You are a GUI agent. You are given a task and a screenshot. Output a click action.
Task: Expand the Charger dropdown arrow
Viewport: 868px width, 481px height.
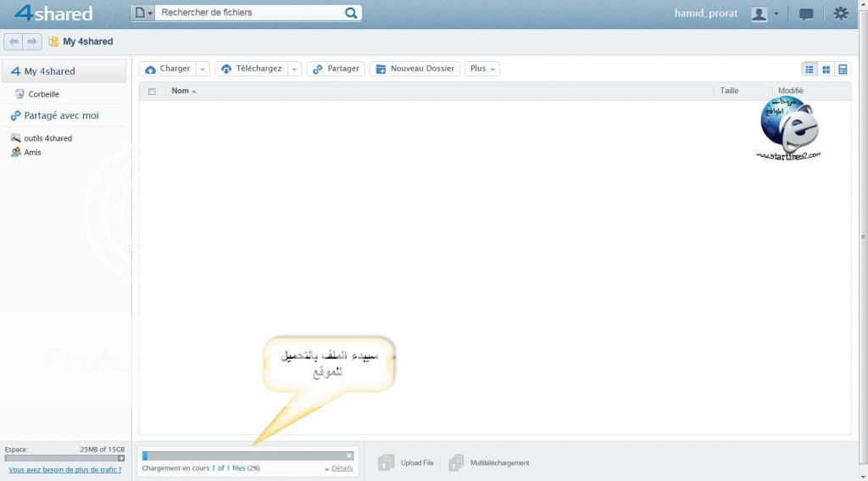click(203, 69)
